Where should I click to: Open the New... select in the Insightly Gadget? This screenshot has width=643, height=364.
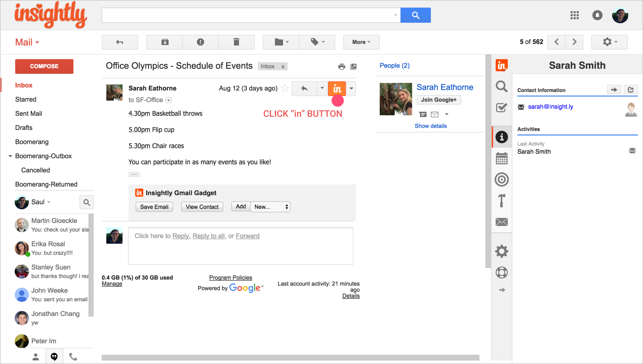tap(270, 207)
